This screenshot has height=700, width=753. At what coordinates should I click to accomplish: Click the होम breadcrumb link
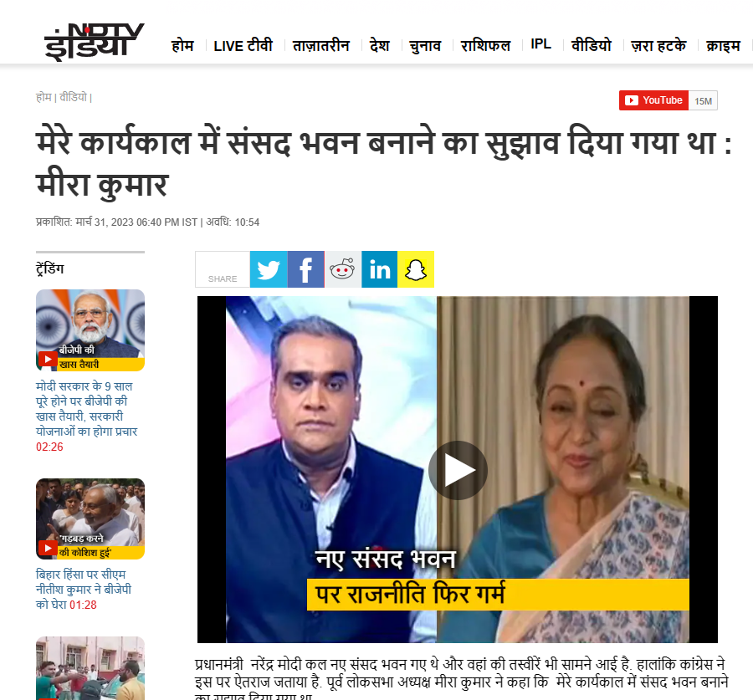tap(44, 97)
